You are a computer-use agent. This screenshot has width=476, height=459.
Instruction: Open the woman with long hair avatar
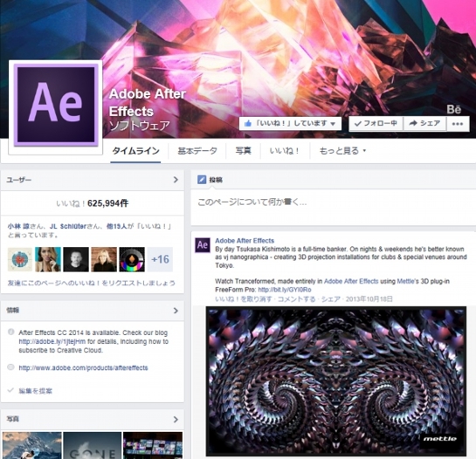tap(48, 259)
